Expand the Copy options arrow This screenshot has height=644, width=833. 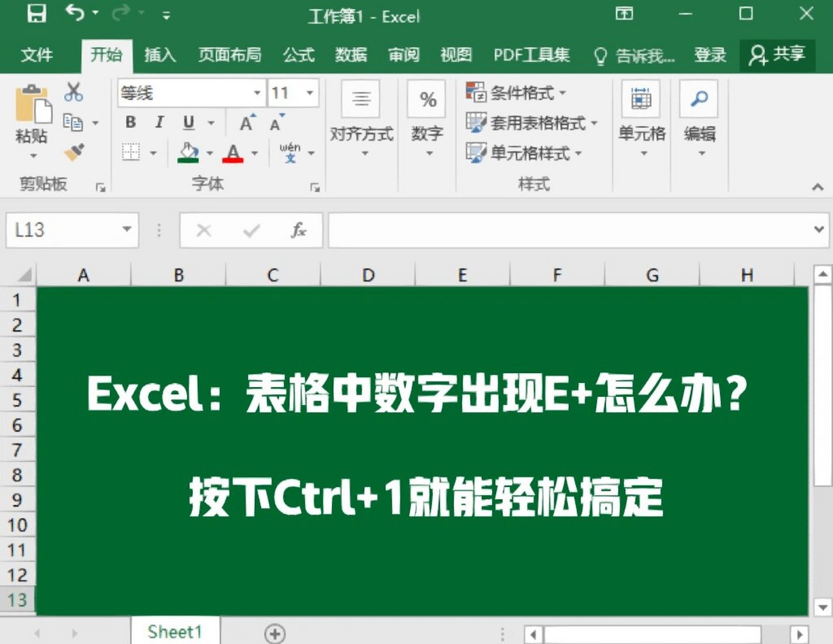click(96, 123)
